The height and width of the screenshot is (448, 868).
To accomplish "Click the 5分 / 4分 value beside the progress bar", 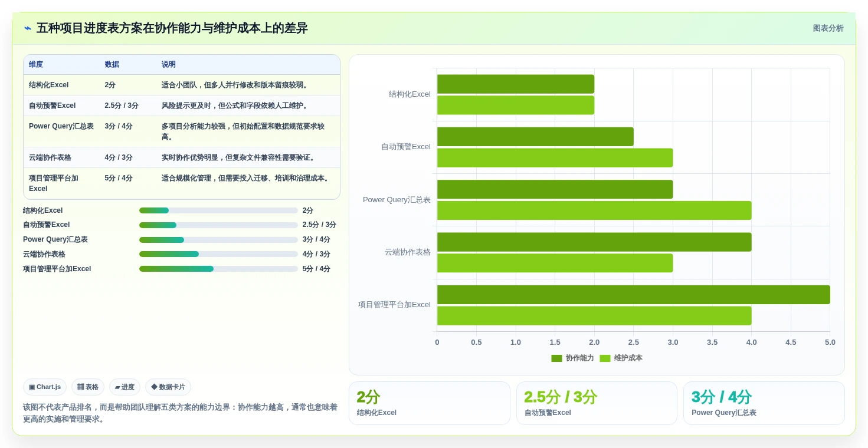I will (316, 269).
